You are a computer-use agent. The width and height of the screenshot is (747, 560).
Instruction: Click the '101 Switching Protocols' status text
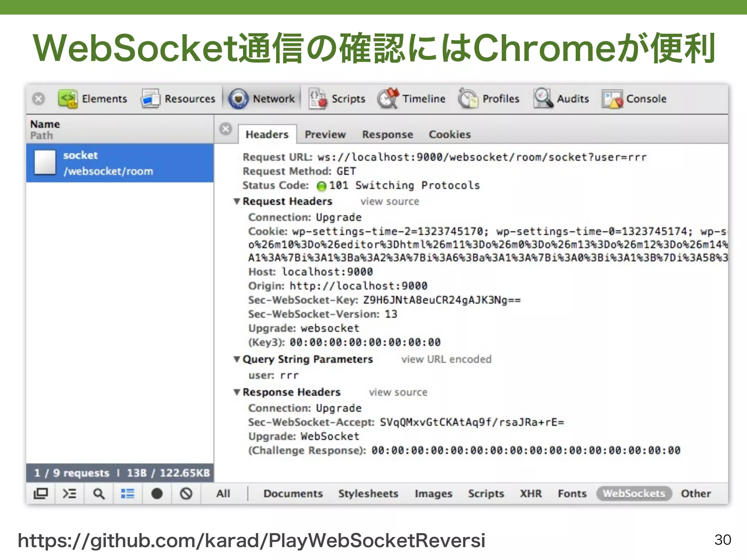[x=404, y=186]
